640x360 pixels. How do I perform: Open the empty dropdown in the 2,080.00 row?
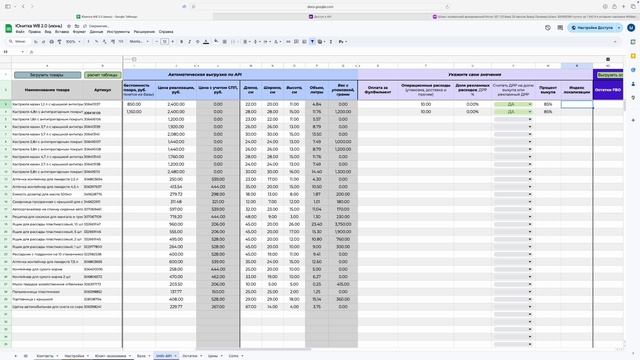(x=513, y=134)
